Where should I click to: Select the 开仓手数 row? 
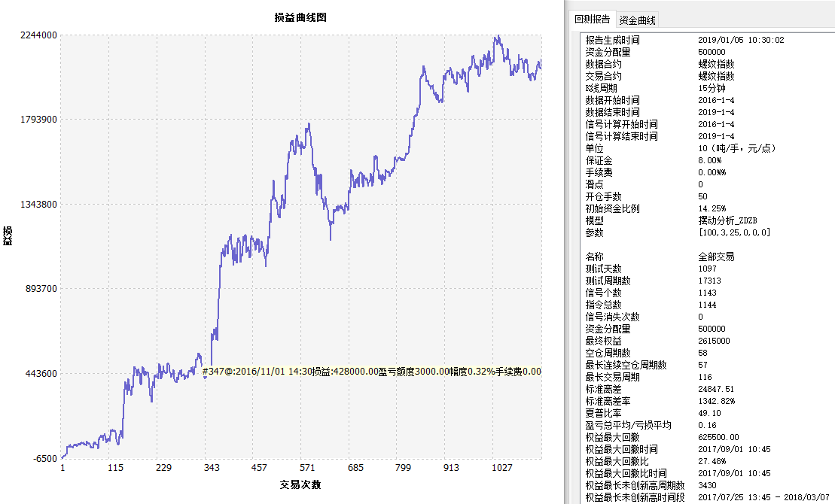[603, 196]
